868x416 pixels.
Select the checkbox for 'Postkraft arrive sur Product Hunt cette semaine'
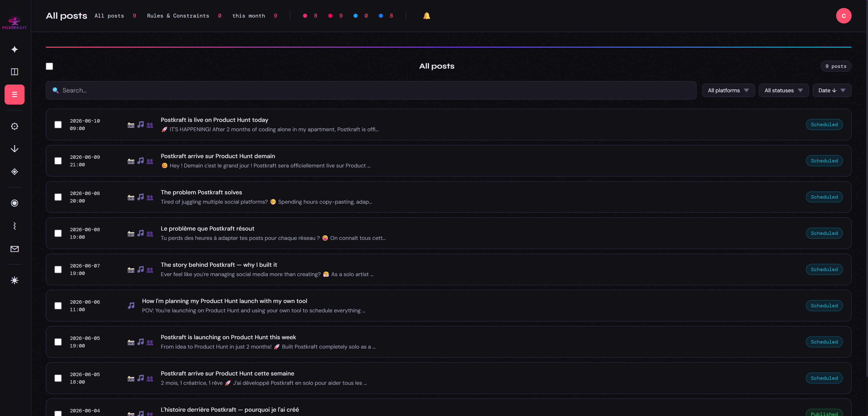(x=58, y=378)
